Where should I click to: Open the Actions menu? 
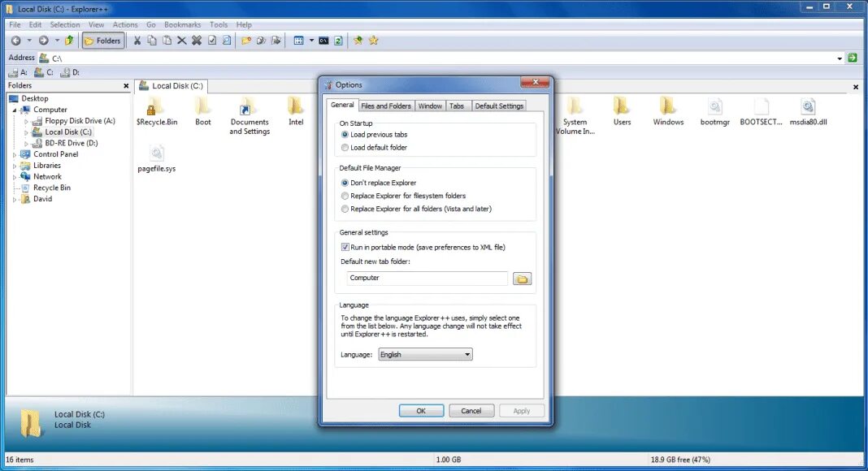tap(125, 24)
